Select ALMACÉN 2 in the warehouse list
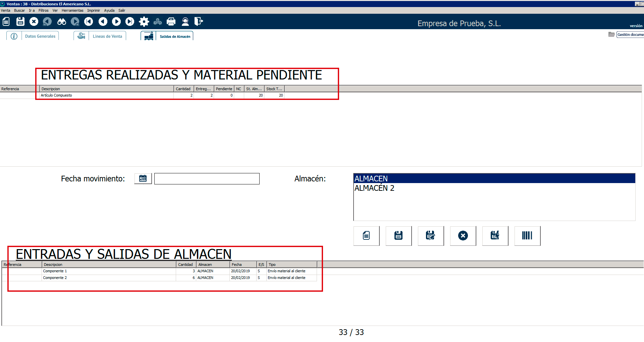This screenshot has height=342, width=644. point(374,188)
